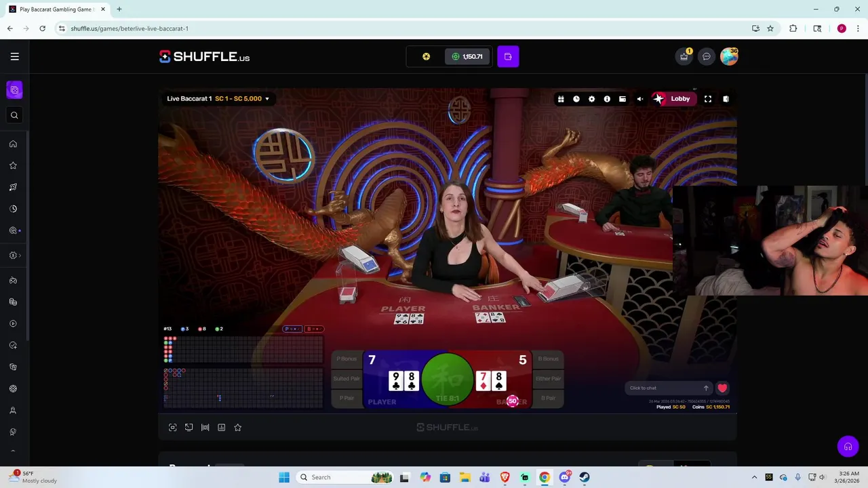Open a new browser tab
The width and height of the screenshot is (868, 488).
(119, 9)
